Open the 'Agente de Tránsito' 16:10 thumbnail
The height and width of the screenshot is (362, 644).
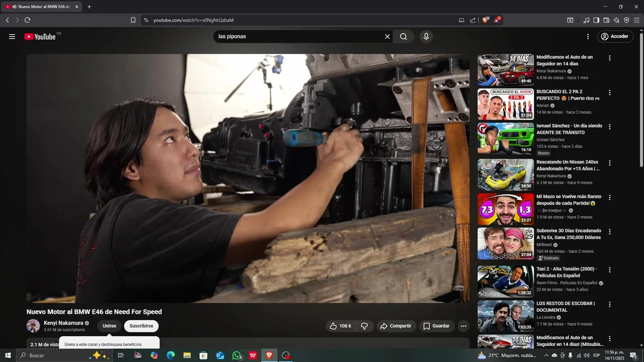[506, 139]
